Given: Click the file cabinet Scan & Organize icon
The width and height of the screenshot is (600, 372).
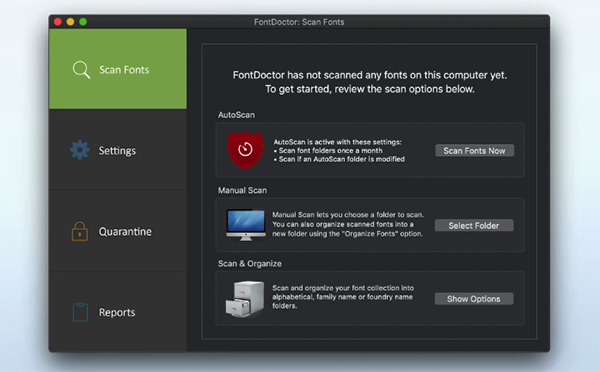Looking at the screenshot, I should 245,299.
